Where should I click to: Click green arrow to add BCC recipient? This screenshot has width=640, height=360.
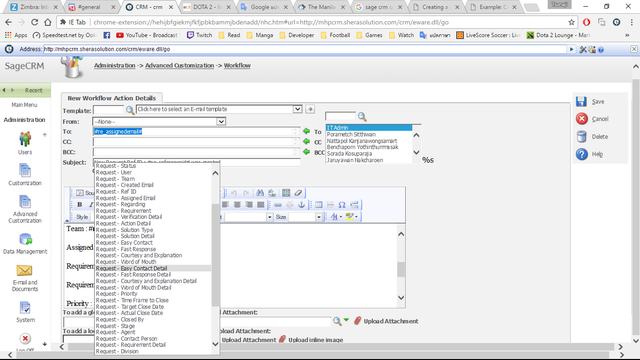click(x=306, y=151)
